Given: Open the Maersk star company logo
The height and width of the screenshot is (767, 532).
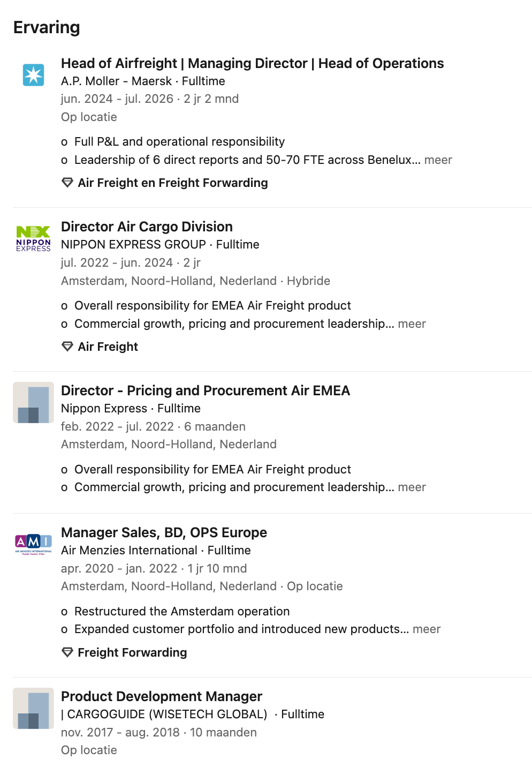Looking at the screenshot, I should [x=33, y=75].
